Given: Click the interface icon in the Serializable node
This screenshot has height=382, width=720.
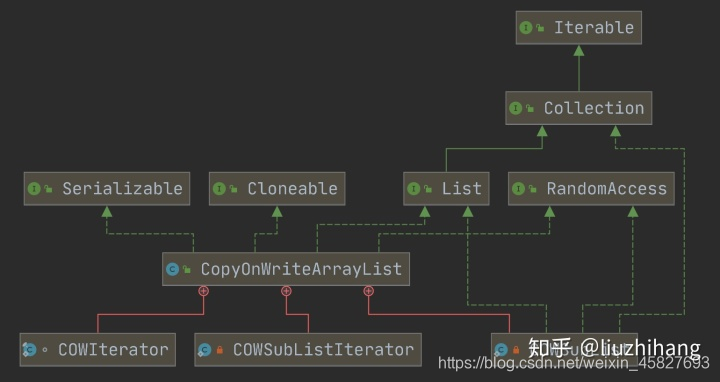Looking at the screenshot, I should click(34, 189).
